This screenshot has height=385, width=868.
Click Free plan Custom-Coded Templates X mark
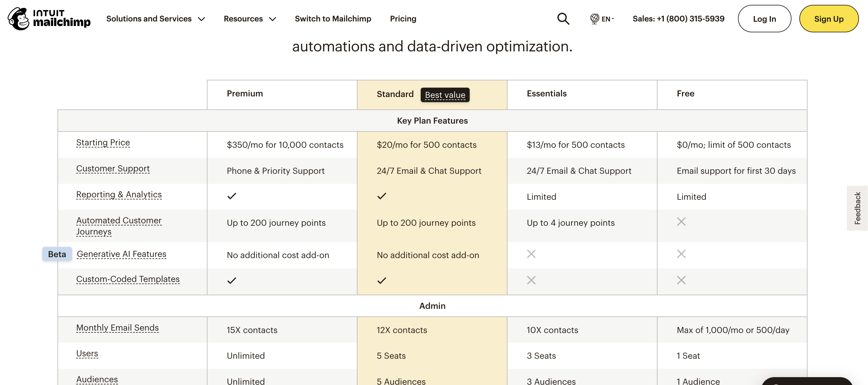[681, 280]
